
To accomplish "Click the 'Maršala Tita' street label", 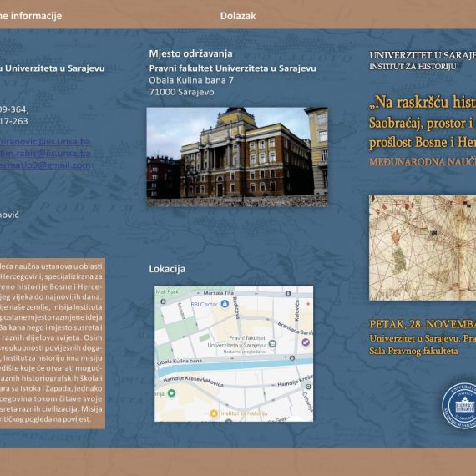I will [x=219, y=293].
